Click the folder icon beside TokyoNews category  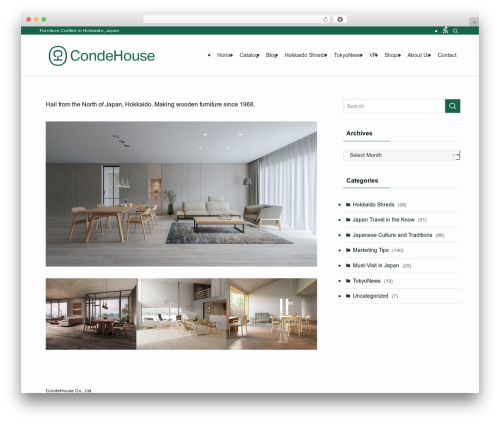(348, 281)
